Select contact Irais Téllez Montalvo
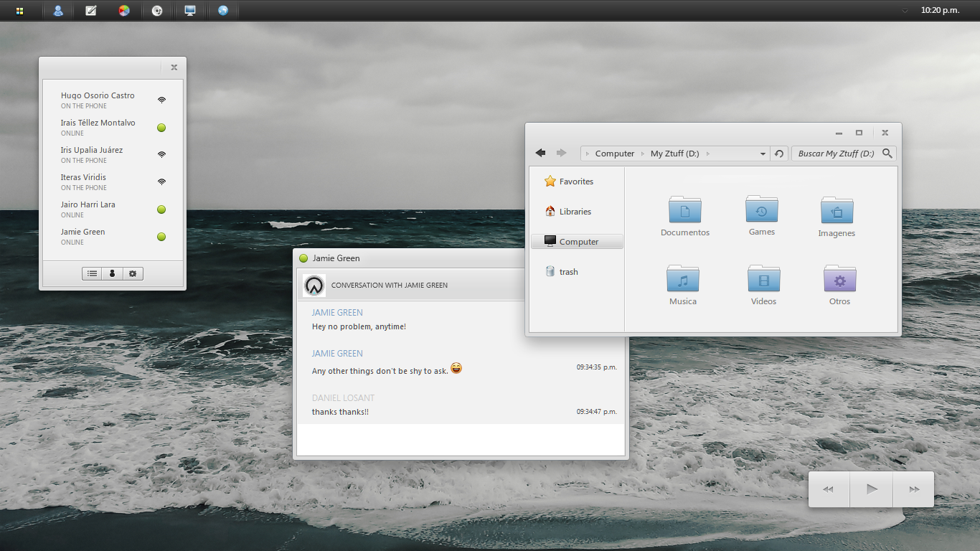This screenshot has width=980, height=551. click(113, 127)
